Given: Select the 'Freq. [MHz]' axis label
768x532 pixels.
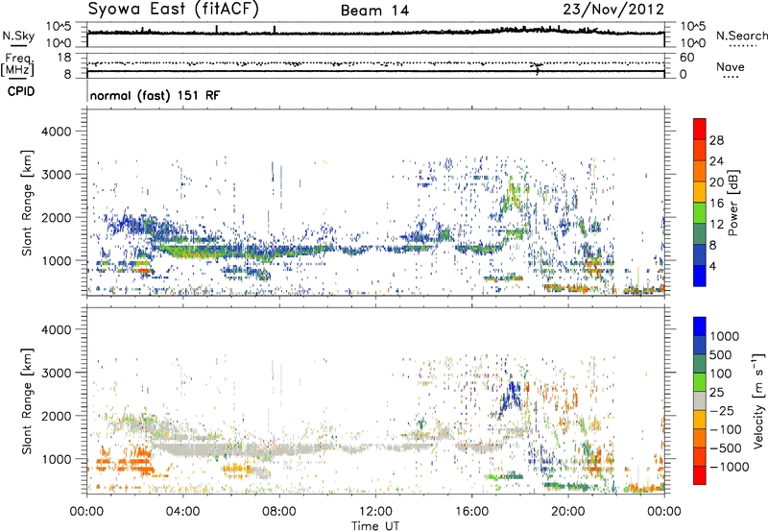Looking at the screenshot, I should (17, 64).
